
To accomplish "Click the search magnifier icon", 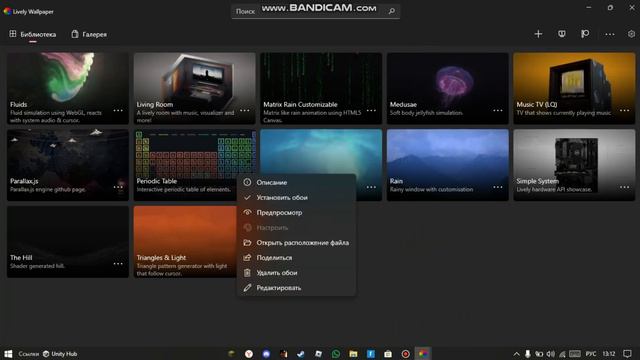I will click(x=392, y=11).
